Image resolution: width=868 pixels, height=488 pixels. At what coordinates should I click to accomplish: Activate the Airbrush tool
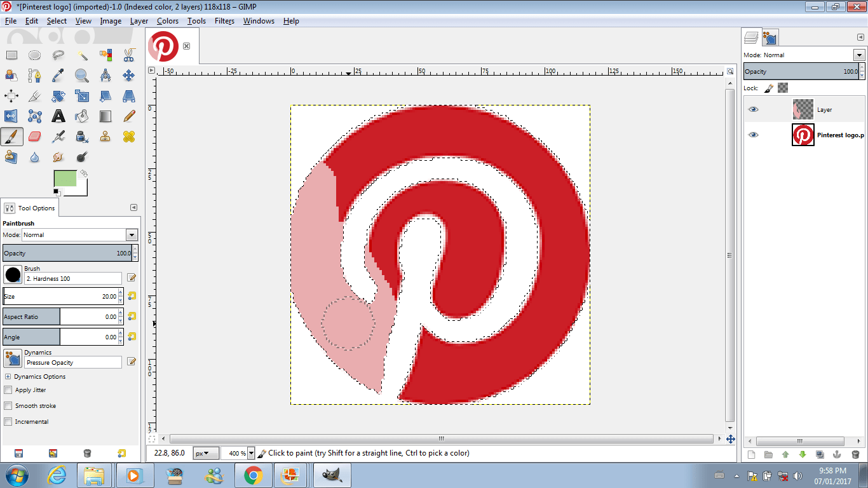pos(58,137)
